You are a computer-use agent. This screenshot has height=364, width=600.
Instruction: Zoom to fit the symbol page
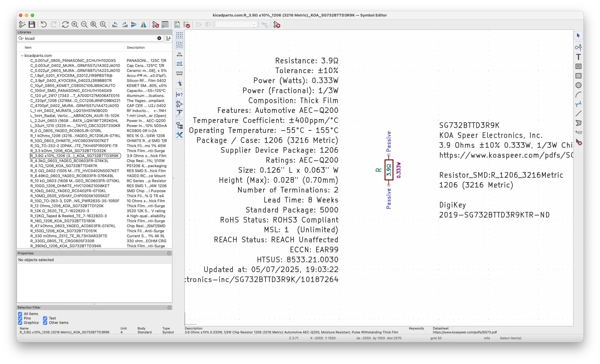point(93,24)
